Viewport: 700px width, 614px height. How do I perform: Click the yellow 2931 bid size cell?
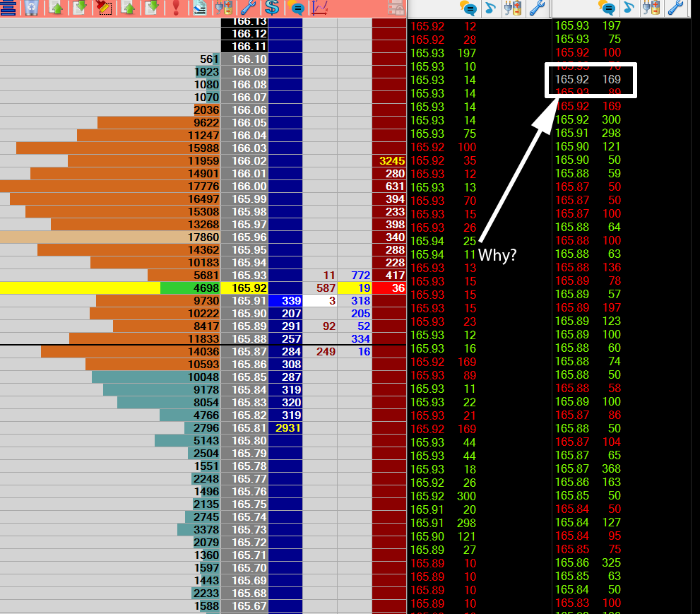coord(285,427)
